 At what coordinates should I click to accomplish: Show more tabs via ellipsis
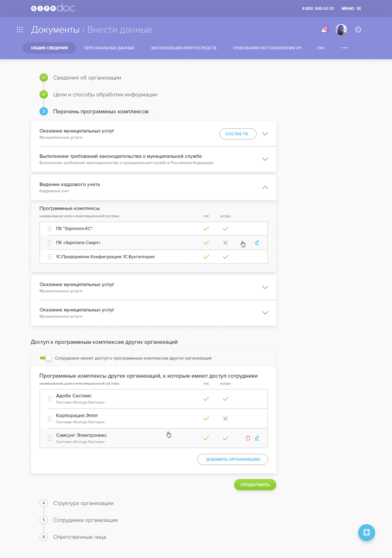(344, 48)
